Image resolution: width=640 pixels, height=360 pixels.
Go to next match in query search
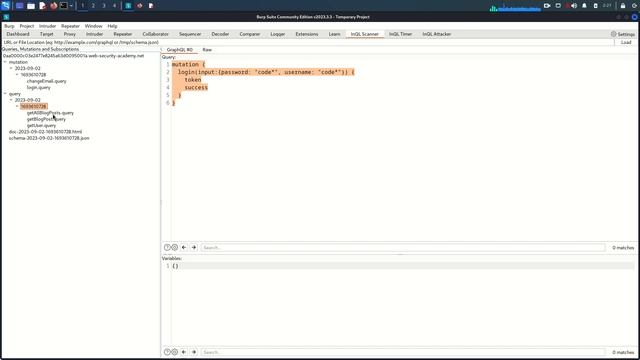click(194, 247)
